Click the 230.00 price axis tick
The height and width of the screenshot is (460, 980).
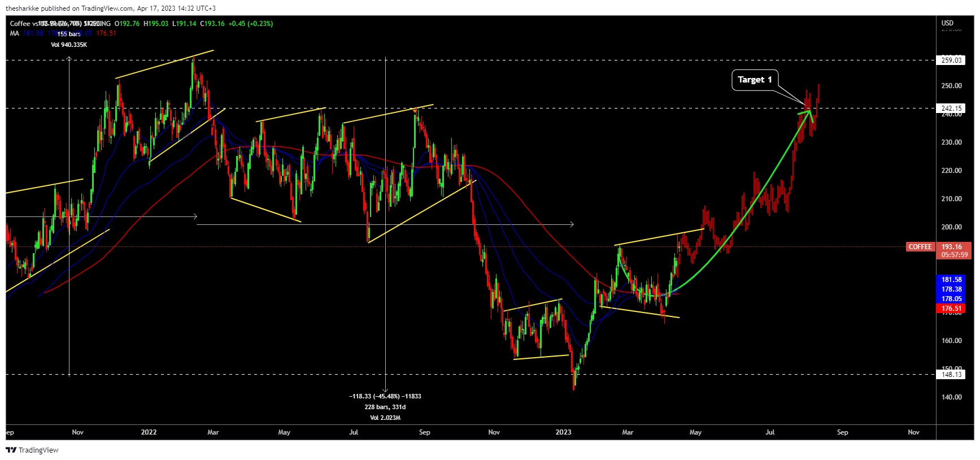point(951,142)
